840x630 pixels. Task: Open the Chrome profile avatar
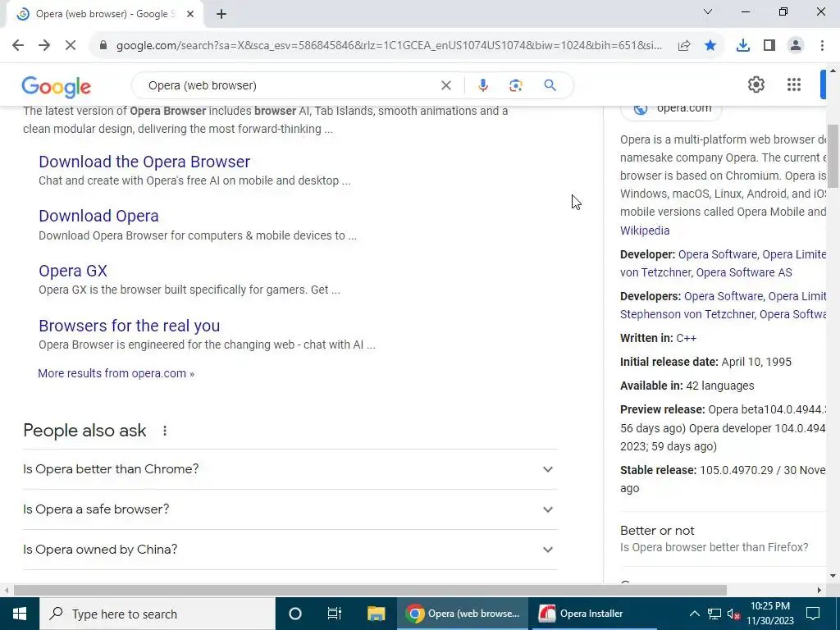click(x=796, y=46)
